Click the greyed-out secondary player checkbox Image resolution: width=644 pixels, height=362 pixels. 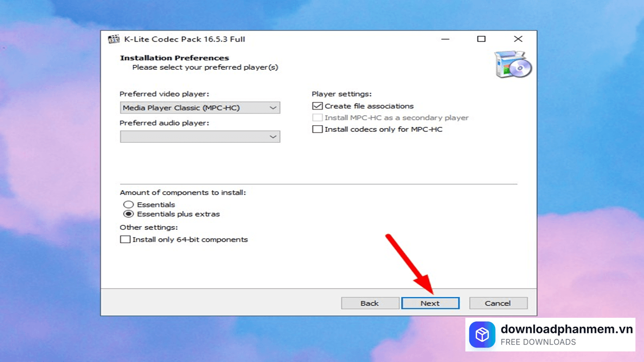coord(317,118)
